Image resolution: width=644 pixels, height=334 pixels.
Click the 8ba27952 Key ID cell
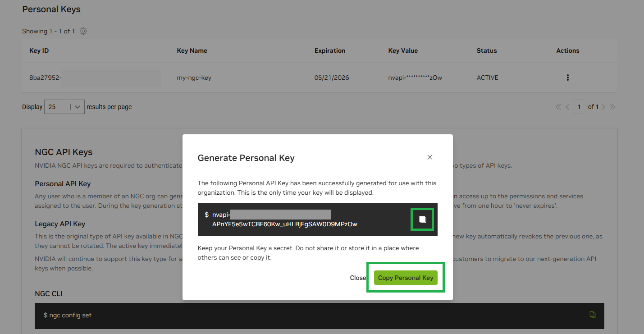coord(45,78)
